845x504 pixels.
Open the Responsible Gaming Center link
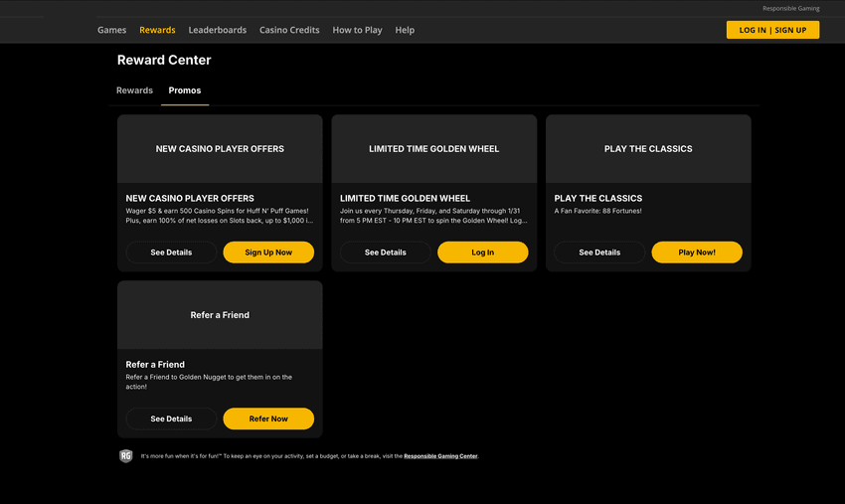click(x=440, y=456)
